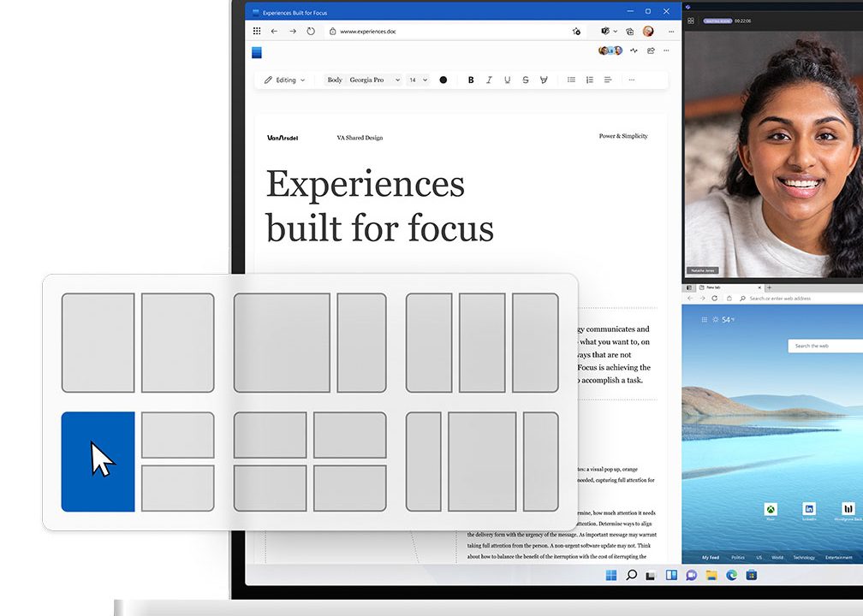Snap to top-right zone of four-grid layout

[x=350, y=435]
